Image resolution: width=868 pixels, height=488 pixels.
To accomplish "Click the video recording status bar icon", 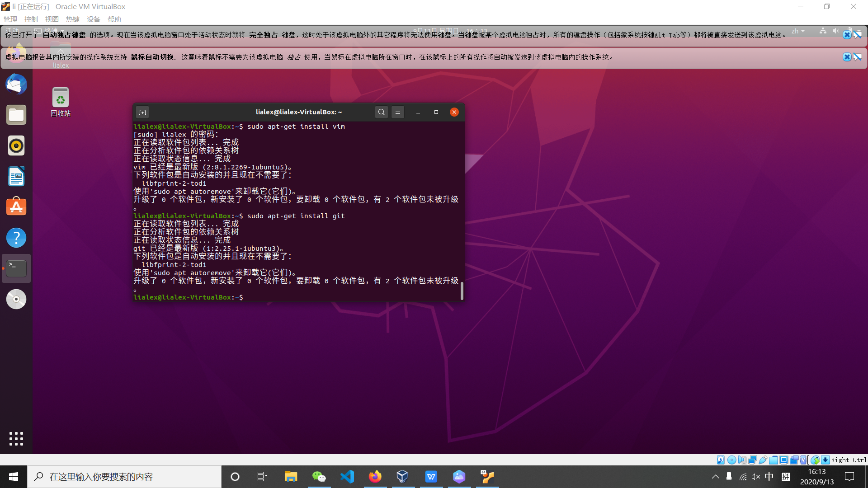I will click(x=794, y=460).
